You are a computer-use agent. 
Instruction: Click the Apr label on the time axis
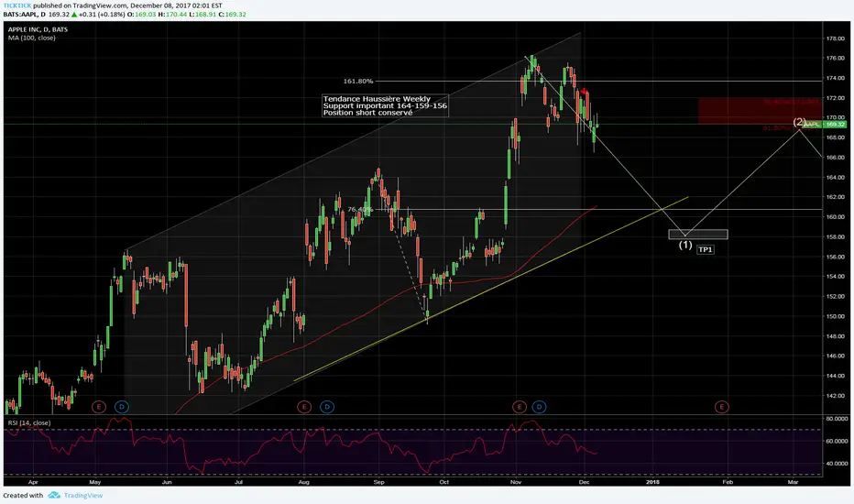(33, 482)
